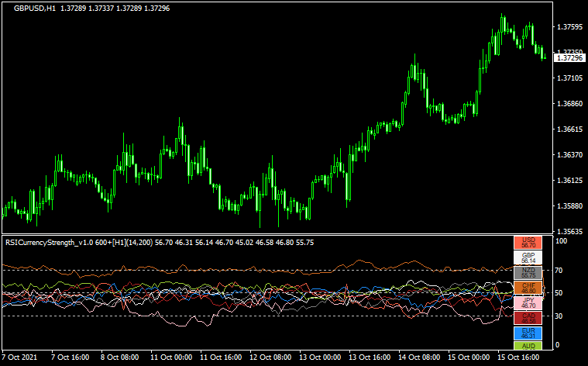Click the gray NZD strength box
The height and width of the screenshot is (366, 588).
pos(528,273)
